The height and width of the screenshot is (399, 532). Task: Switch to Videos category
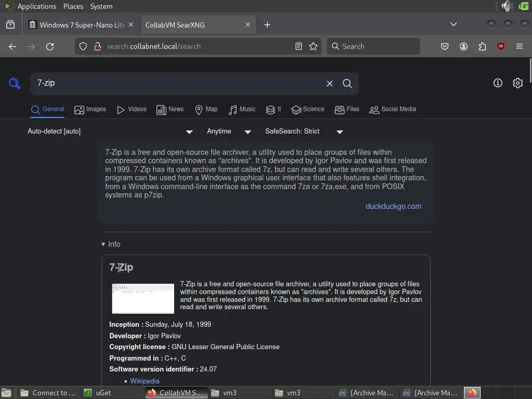tap(131, 110)
